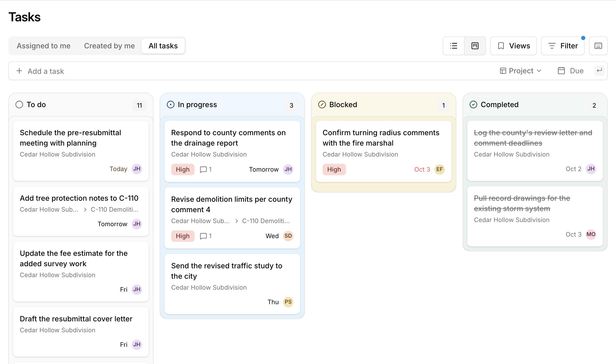Screen dimensions: 616x364
Task: Click PS avatar on traffic study card
Action: pyautogui.click(x=288, y=302)
